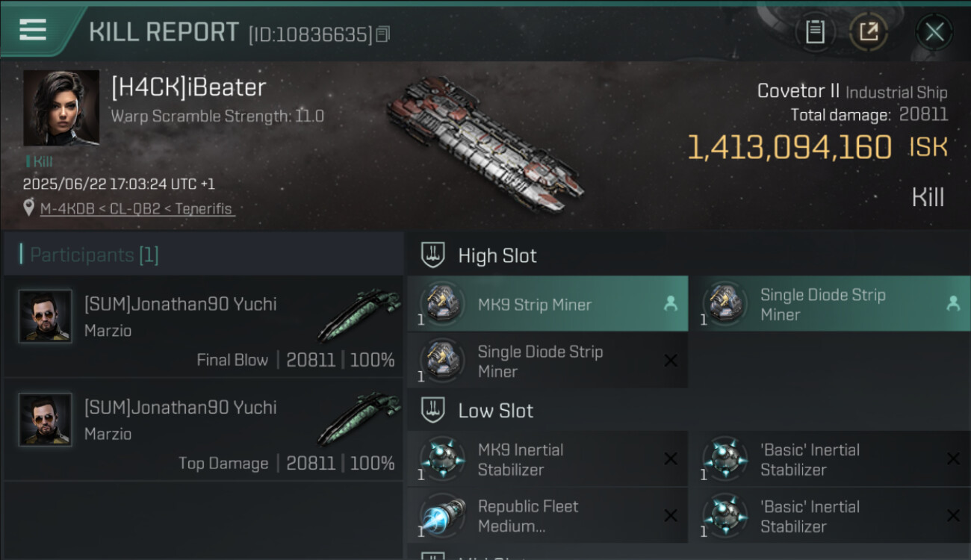The image size is (971, 560).
Task: Click the Republic Fleet Medium module icon
Action: click(x=442, y=515)
